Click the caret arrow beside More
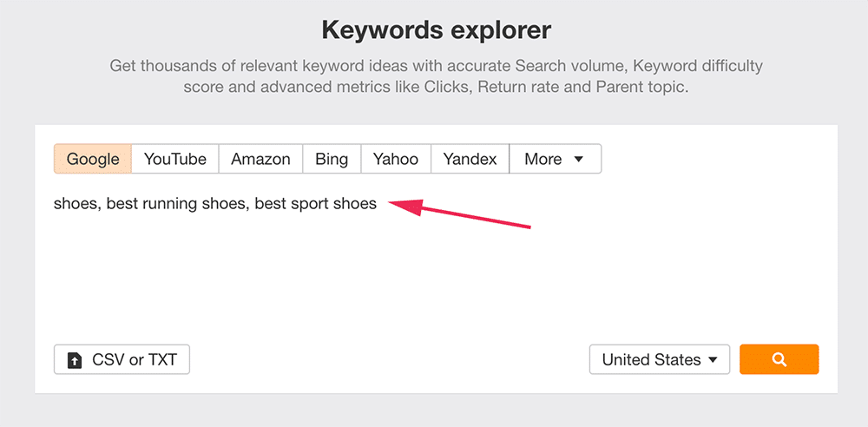Image resolution: width=868 pixels, height=427 pixels. tap(579, 160)
